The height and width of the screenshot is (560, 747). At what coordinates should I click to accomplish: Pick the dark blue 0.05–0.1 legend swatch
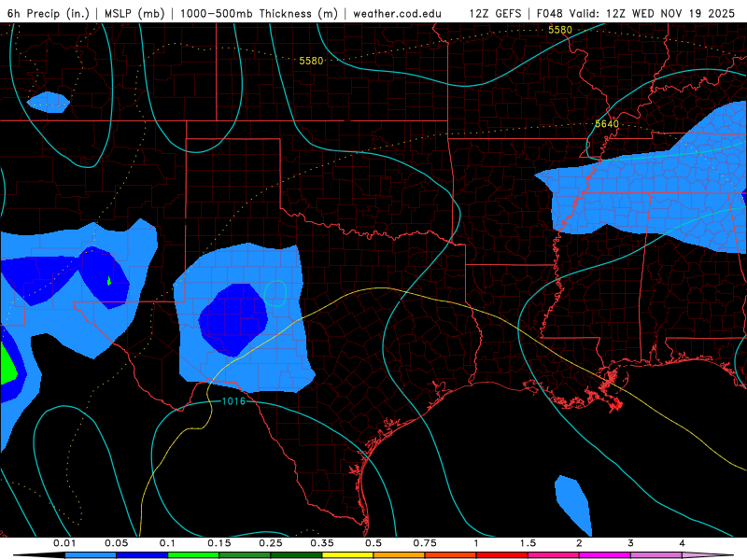click(x=142, y=555)
